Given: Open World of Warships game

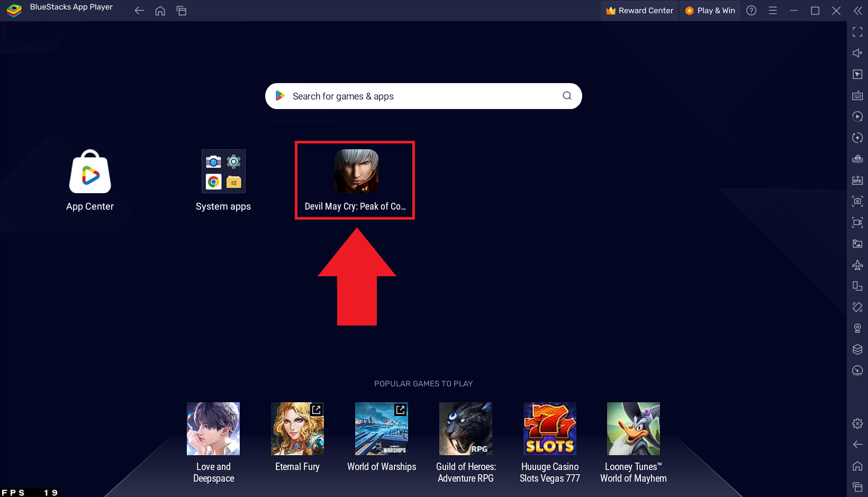Looking at the screenshot, I should (382, 437).
